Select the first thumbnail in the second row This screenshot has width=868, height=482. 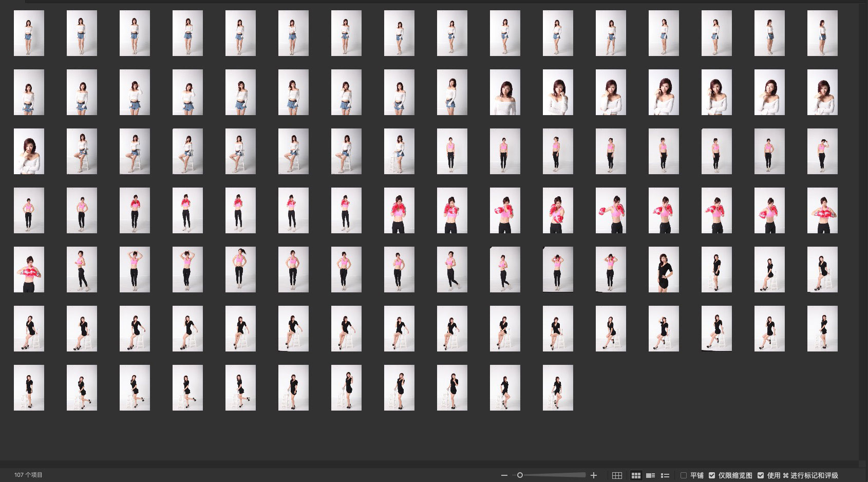pyautogui.click(x=29, y=92)
